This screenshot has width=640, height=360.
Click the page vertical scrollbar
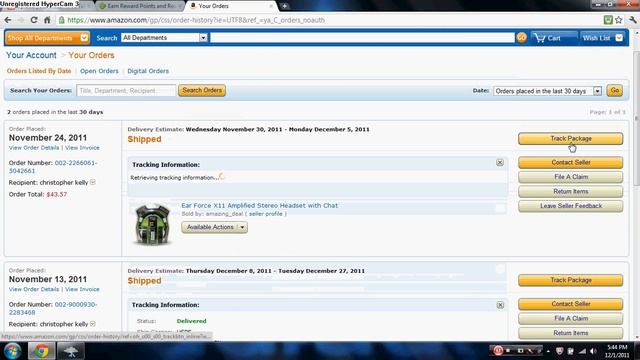point(636,118)
